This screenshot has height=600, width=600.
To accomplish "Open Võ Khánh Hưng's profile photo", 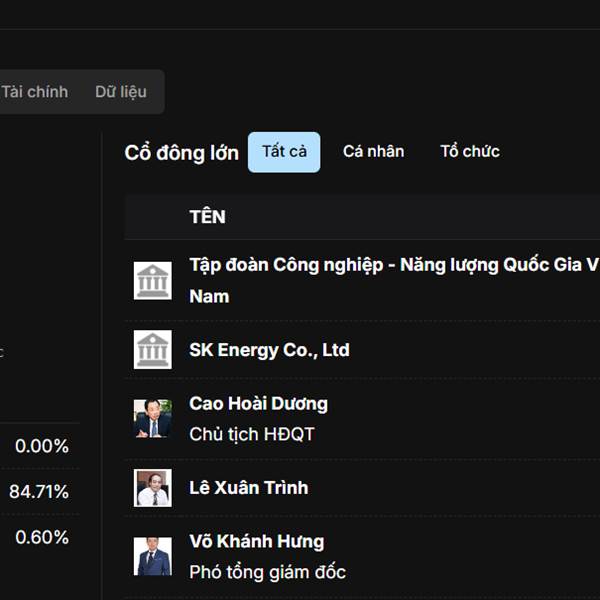I will [x=153, y=556].
